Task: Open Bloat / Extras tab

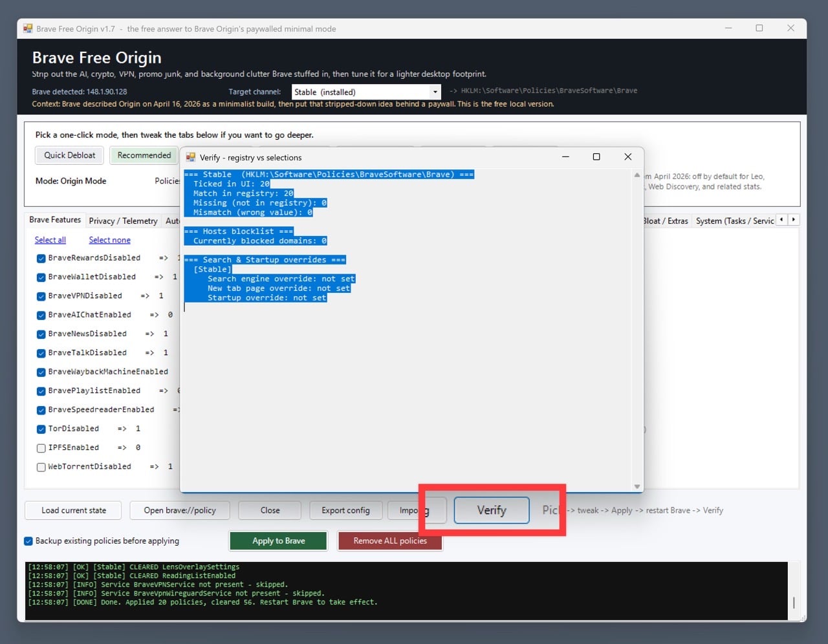Action: pyautogui.click(x=665, y=221)
